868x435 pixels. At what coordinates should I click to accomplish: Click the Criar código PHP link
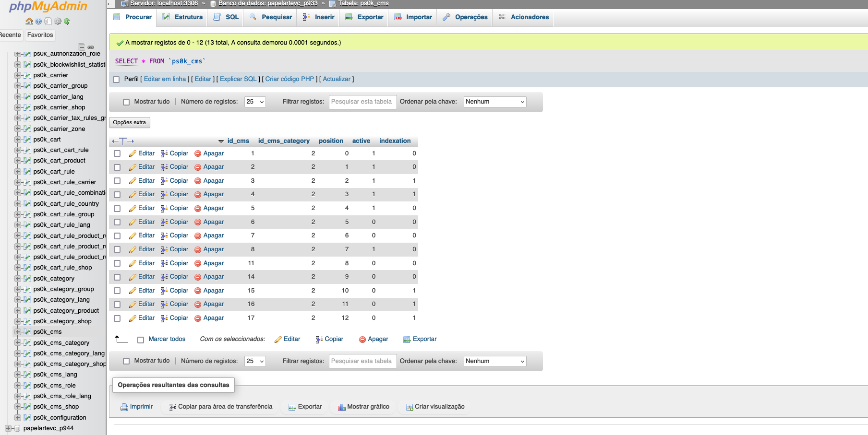pyautogui.click(x=289, y=79)
